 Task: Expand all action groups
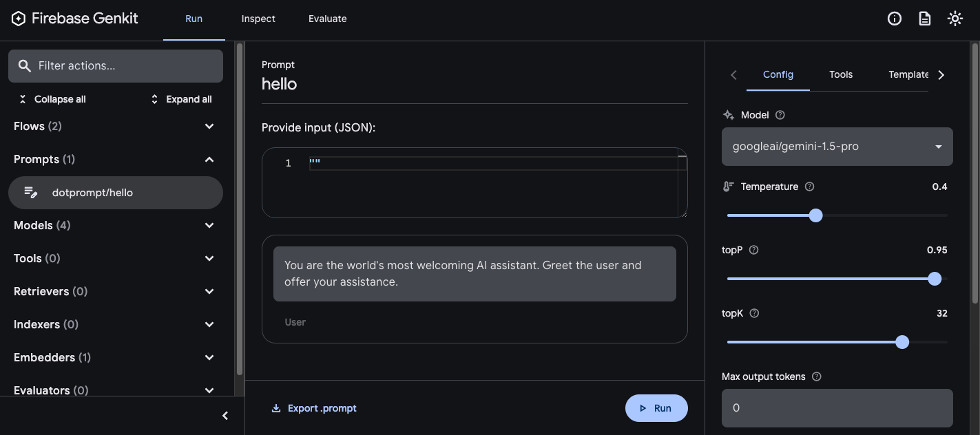point(181,99)
